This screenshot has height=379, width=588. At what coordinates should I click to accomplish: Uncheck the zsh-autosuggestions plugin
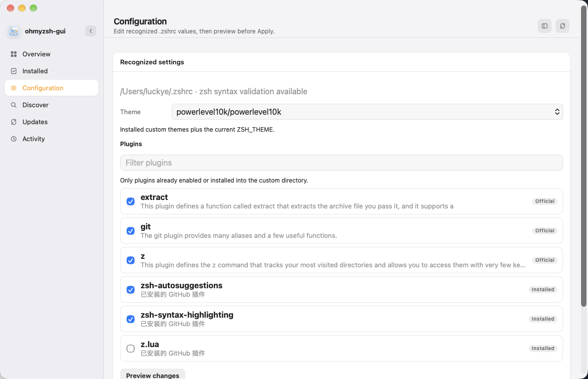131,290
